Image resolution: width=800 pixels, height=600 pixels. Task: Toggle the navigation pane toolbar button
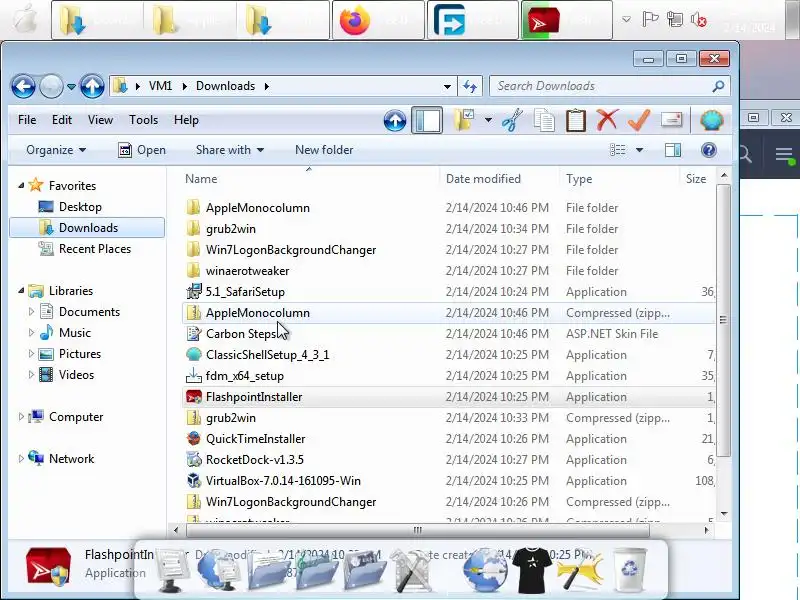(x=427, y=120)
